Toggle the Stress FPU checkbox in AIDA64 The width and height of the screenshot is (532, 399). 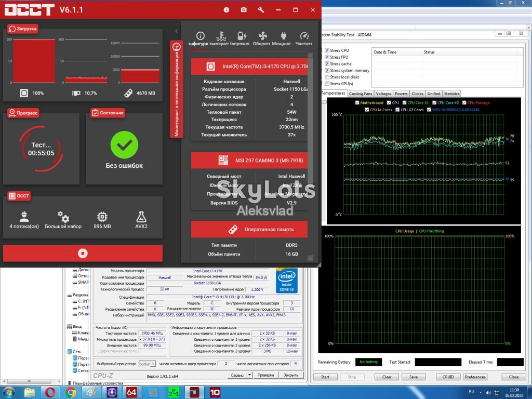point(327,57)
